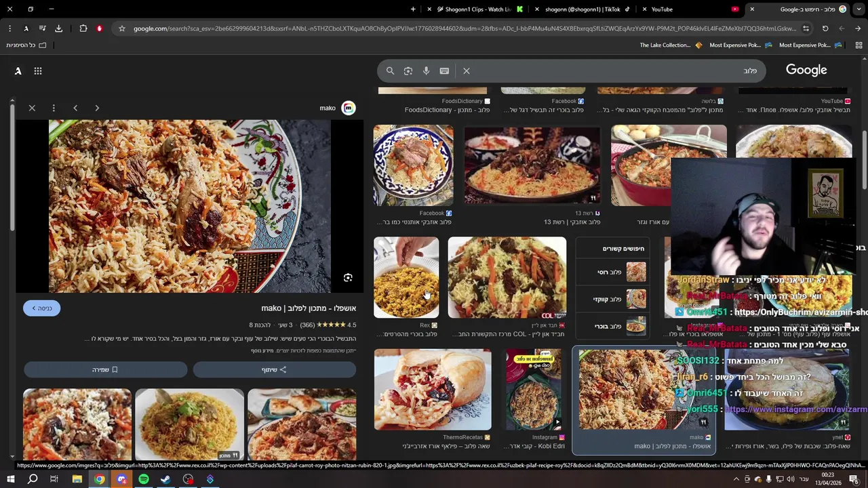Viewport: 868px width, 488px height.
Task: Click the red extension icon in Chrome toolbar
Action: [x=100, y=28]
